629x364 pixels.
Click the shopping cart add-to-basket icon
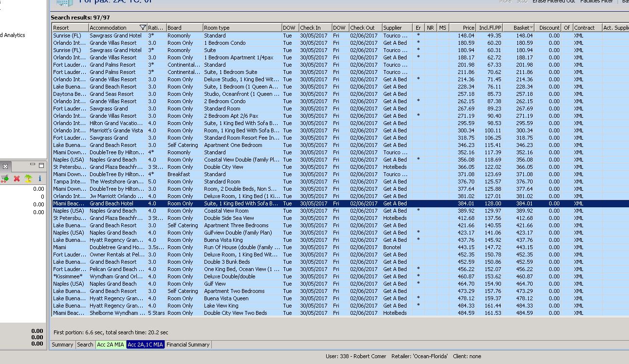5,179
